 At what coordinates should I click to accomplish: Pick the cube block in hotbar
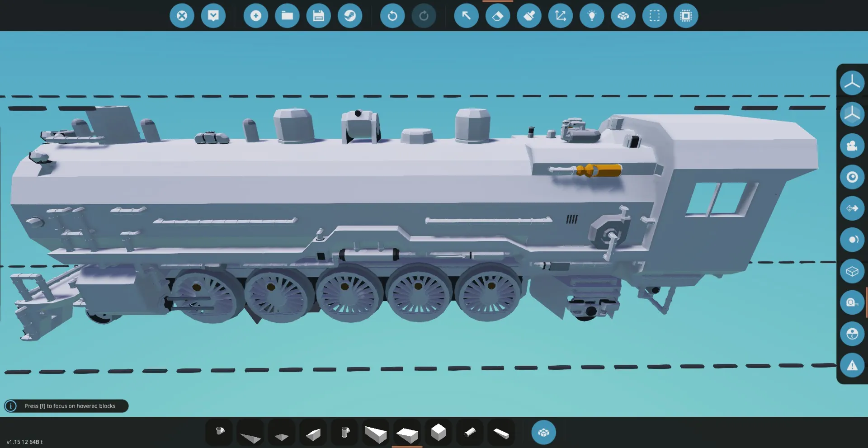click(x=438, y=432)
